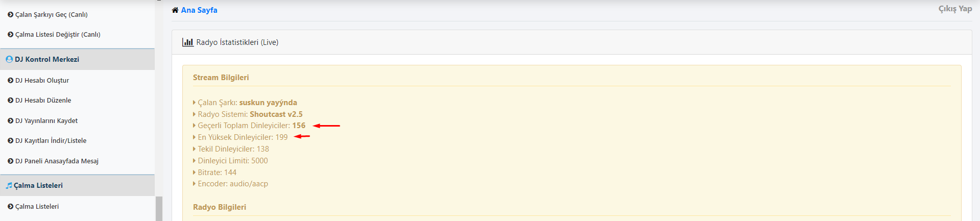Click the caret beside Geçerli Toplam Dinleyiciler
The width and height of the screenshot is (980, 221).
click(x=195, y=126)
